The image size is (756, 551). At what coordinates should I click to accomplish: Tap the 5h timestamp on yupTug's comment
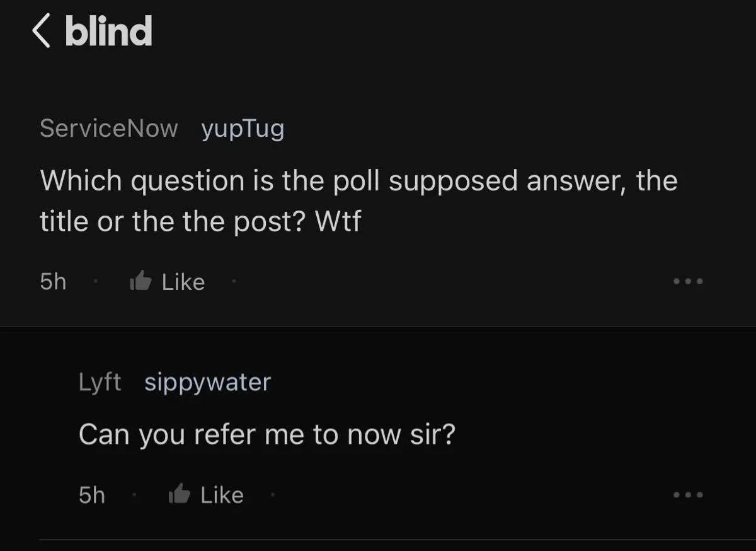click(x=53, y=282)
